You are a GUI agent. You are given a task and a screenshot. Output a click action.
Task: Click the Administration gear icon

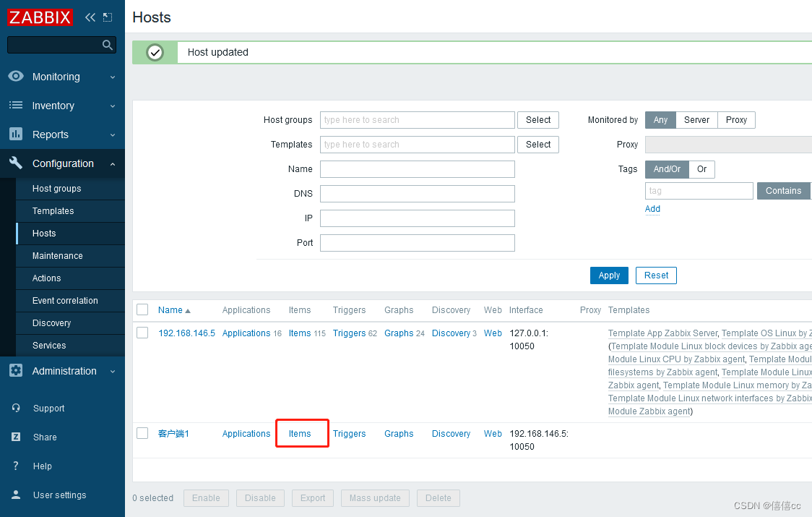pos(16,370)
